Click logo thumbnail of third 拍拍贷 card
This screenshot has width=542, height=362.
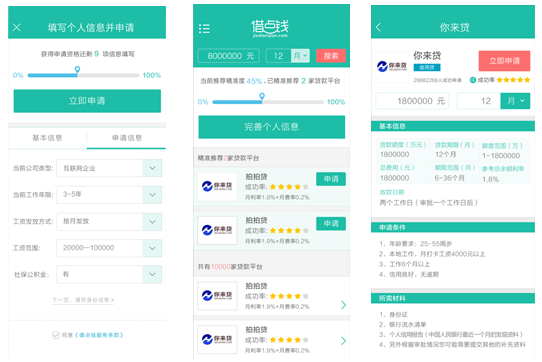(217, 296)
